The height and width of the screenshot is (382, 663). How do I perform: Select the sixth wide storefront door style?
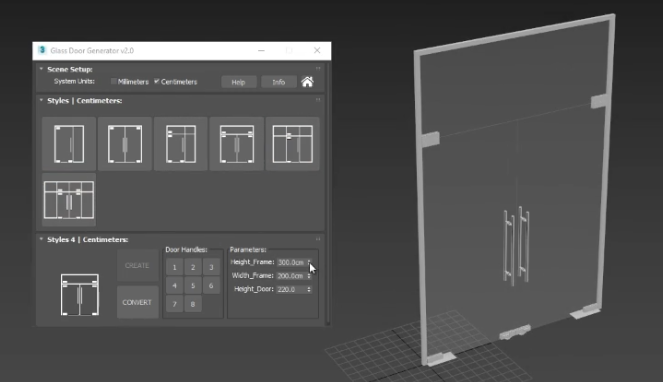69,200
